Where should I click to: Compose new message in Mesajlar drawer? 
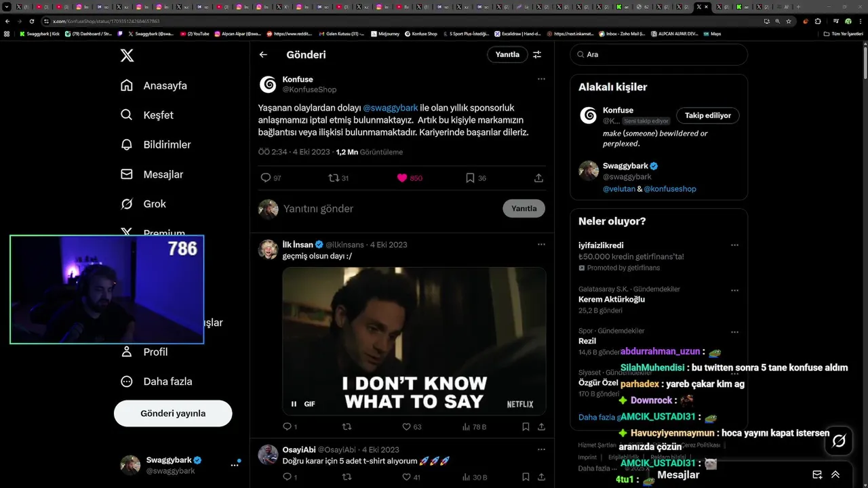[x=817, y=475]
